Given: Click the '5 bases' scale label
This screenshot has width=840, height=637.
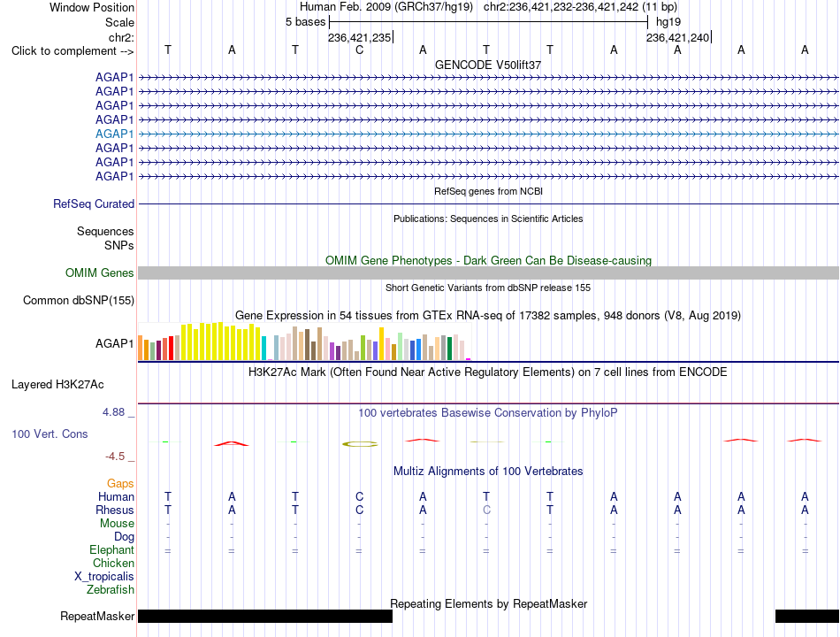Looking at the screenshot, I should [305, 22].
